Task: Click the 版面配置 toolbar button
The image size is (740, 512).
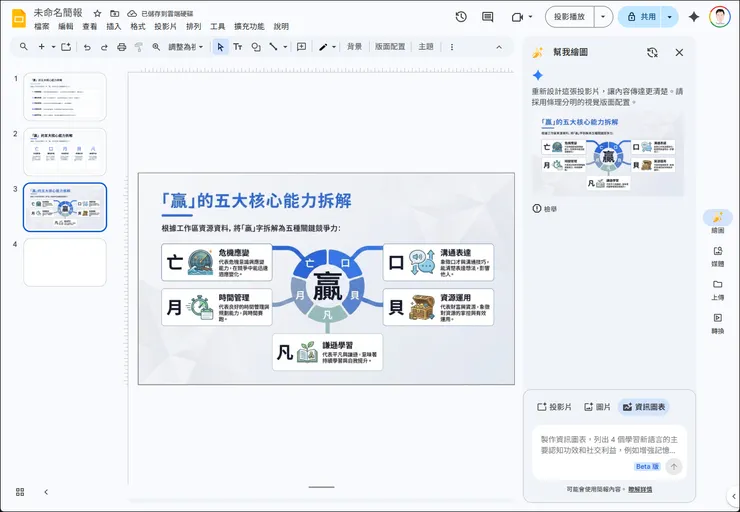Action: click(x=390, y=47)
